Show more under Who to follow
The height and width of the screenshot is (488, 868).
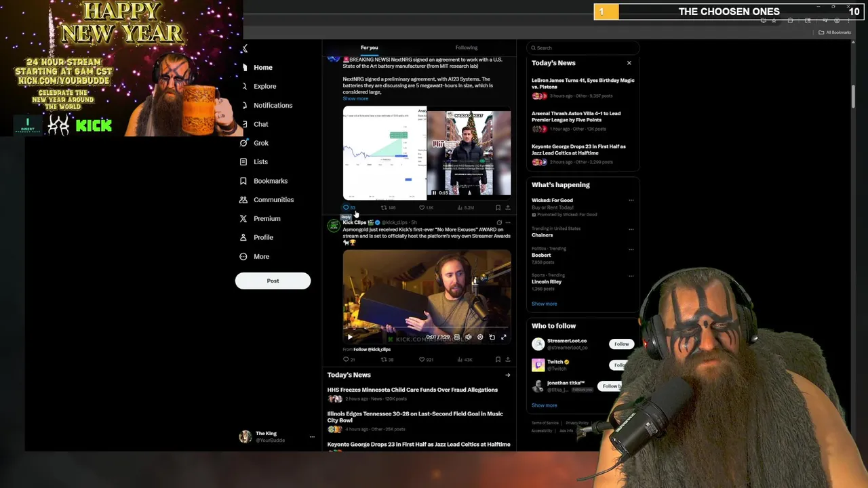(544, 405)
